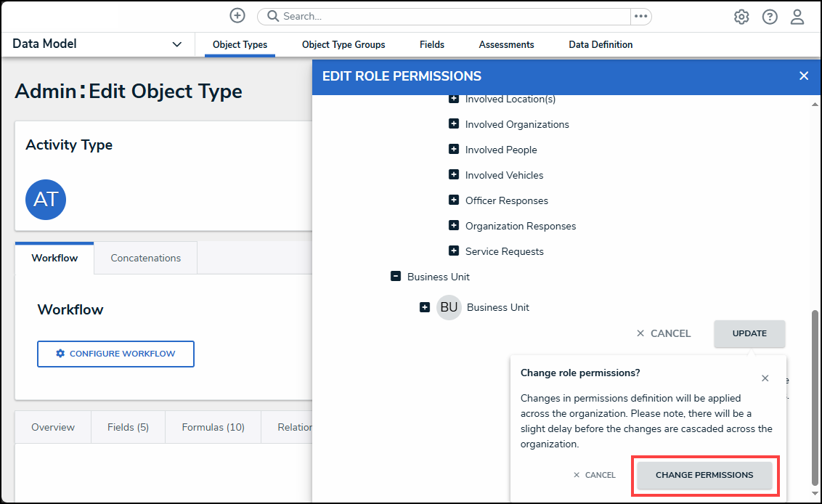Open the user profile icon
This screenshot has height=504, width=822.
pyautogui.click(x=797, y=17)
